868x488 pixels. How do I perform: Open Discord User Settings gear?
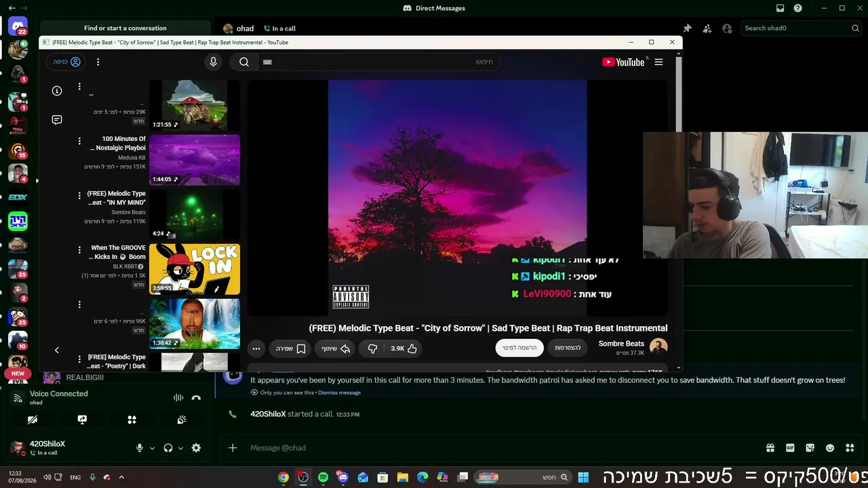pyautogui.click(x=196, y=448)
